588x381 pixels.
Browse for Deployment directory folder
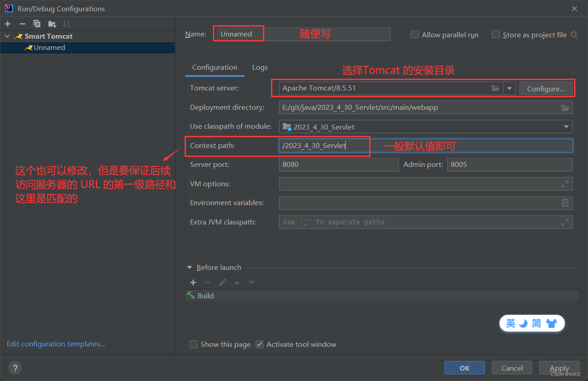click(x=565, y=108)
